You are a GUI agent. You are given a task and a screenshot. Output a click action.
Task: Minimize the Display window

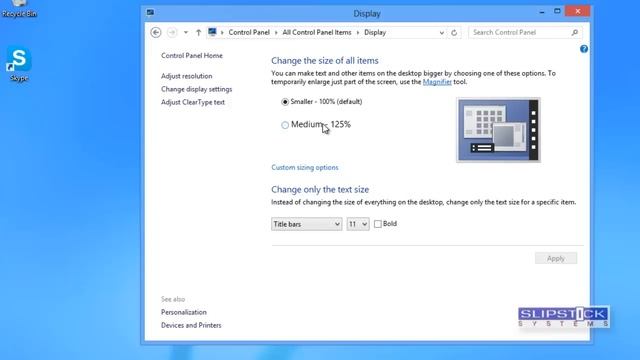click(x=542, y=12)
